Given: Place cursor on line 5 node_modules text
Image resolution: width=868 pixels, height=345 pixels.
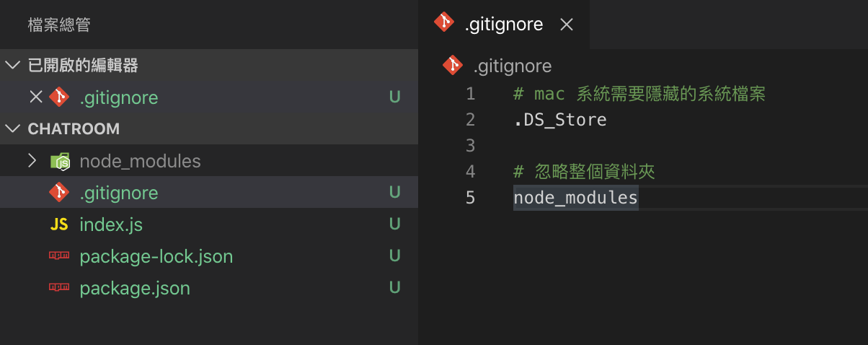Looking at the screenshot, I should tap(575, 198).
